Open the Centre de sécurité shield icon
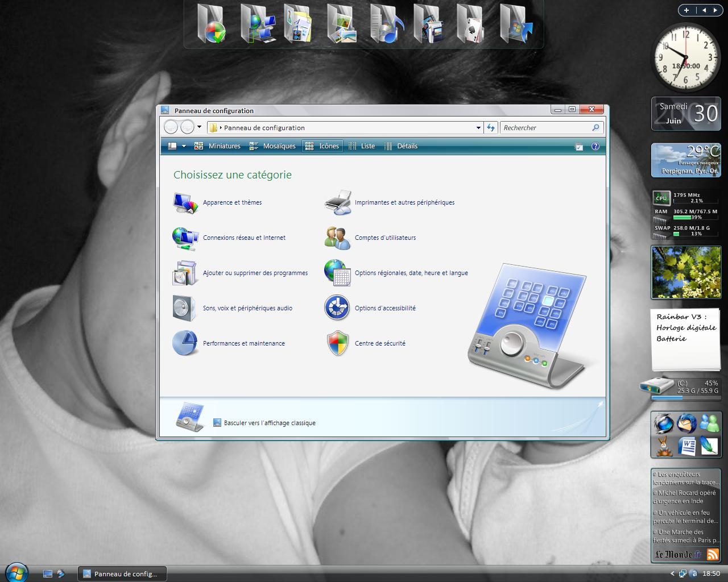The width and height of the screenshot is (728, 582). 338,343
